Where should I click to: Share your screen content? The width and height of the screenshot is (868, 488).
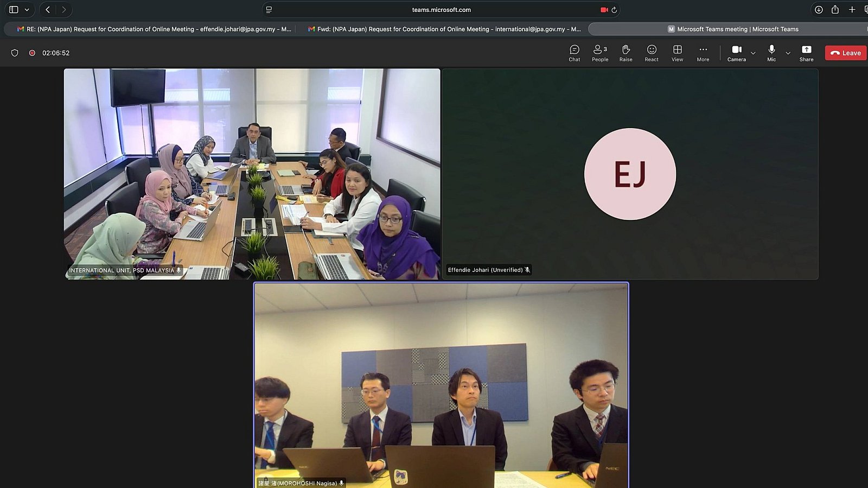(806, 53)
